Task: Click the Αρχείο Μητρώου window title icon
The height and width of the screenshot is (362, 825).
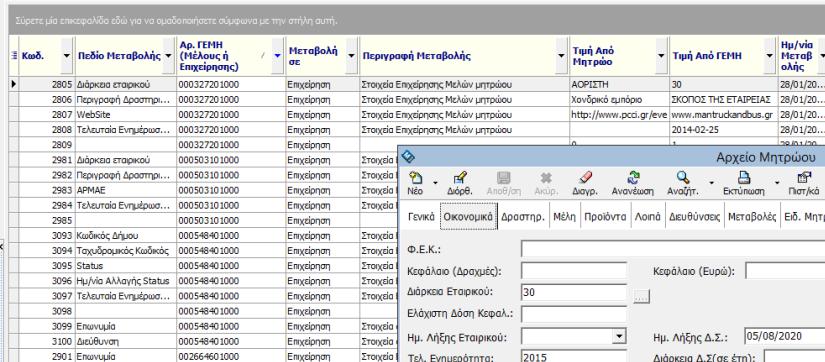Action: (x=408, y=156)
